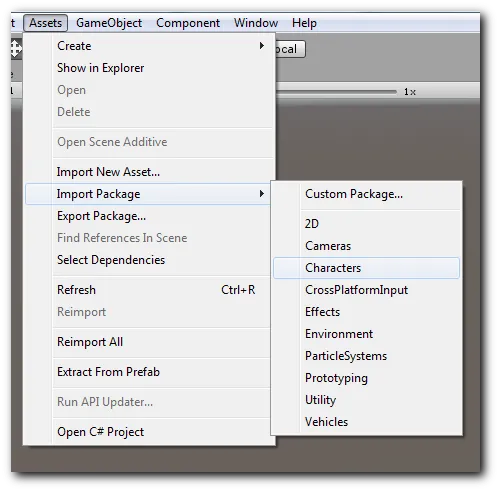Import the 2D package
The image size is (499, 491).
pos(367,224)
